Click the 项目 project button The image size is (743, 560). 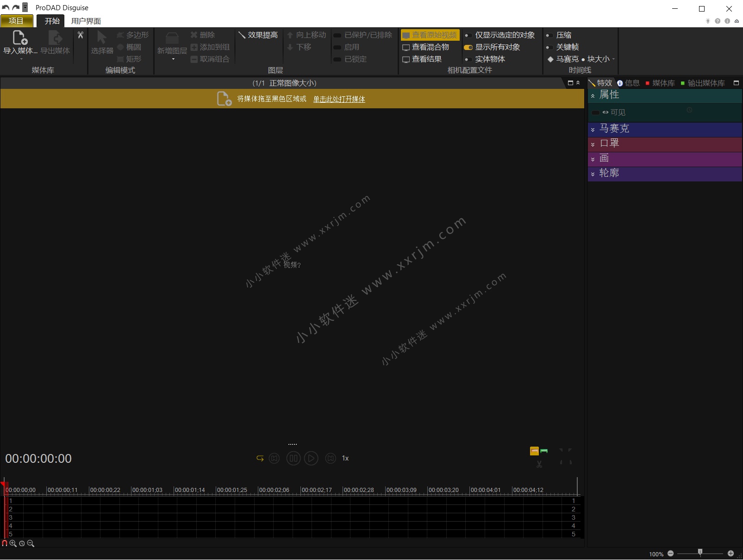[16, 21]
